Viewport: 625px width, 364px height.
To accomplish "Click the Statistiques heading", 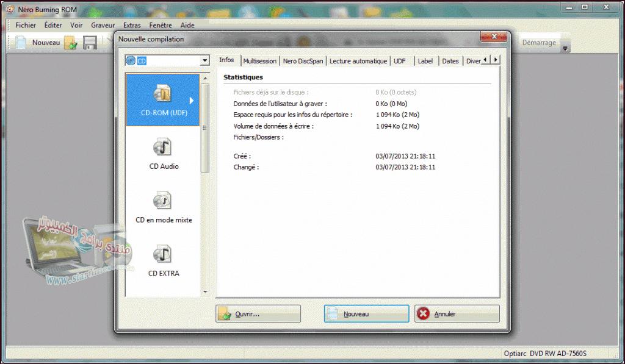I will tap(243, 77).
